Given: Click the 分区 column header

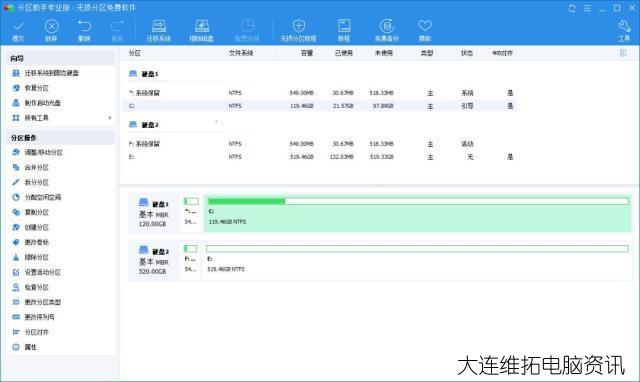Looking at the screenshot, I should 135,53.
